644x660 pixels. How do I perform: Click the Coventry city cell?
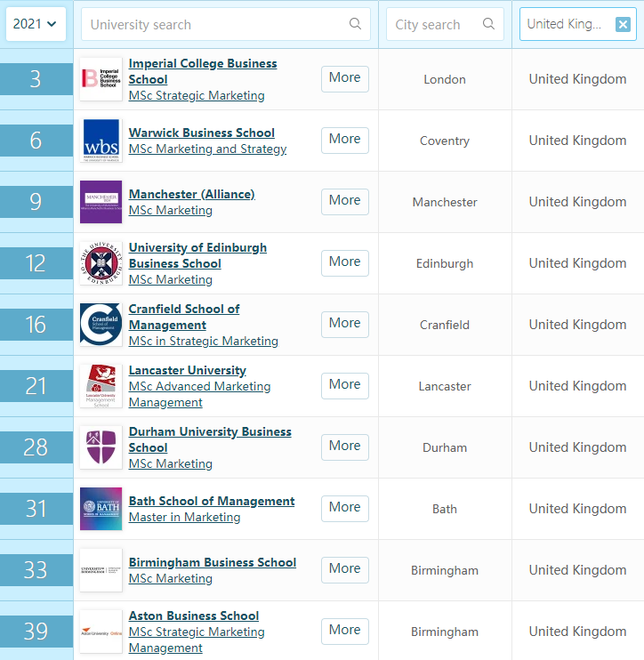click(445, 141)
